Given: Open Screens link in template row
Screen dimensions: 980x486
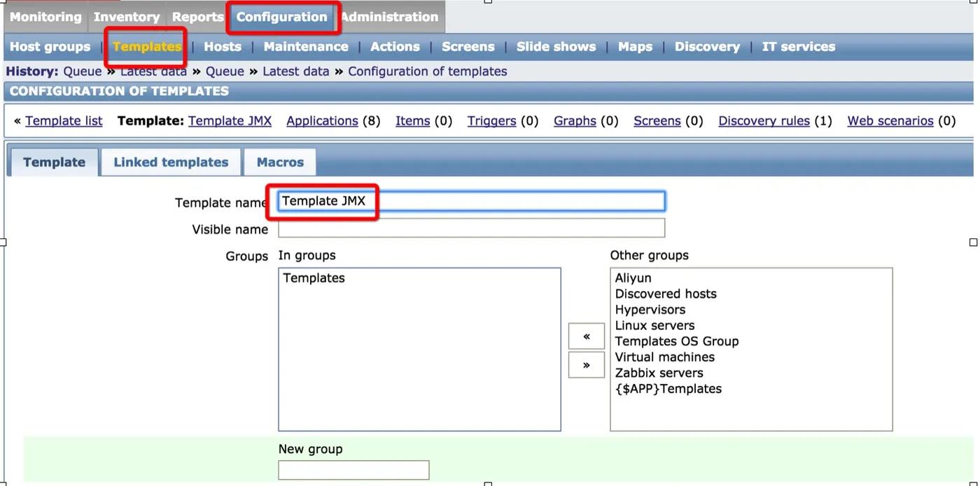Looking at the screenshot, I should pyautogui.click(x=657, y=121).
